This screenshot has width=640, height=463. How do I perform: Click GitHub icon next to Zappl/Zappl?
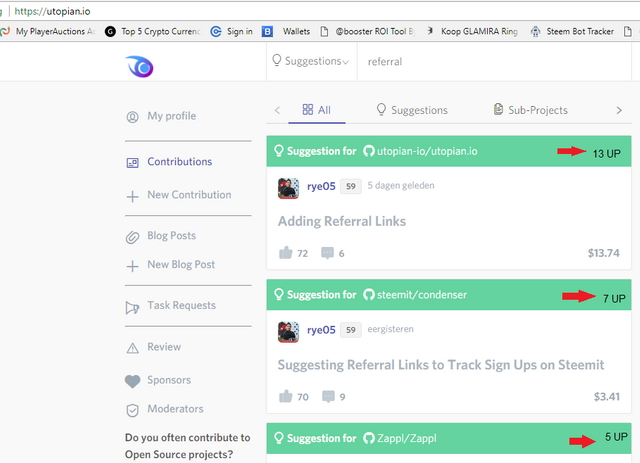pyautogui.click(x=369, y=438)
